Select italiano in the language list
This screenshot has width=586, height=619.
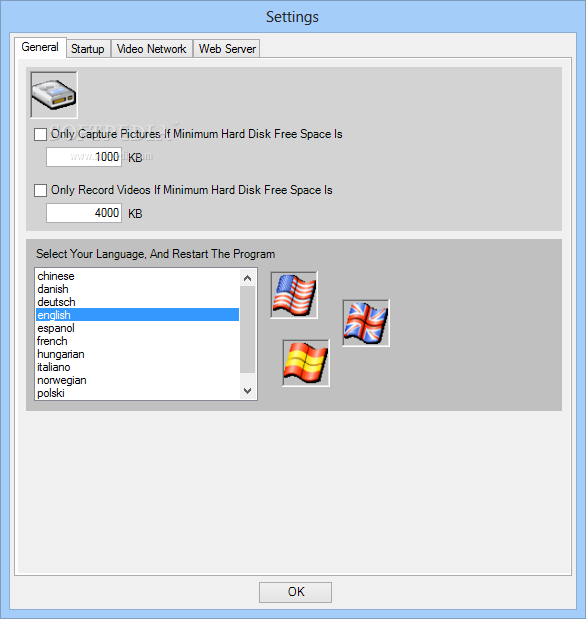point(137,367)
